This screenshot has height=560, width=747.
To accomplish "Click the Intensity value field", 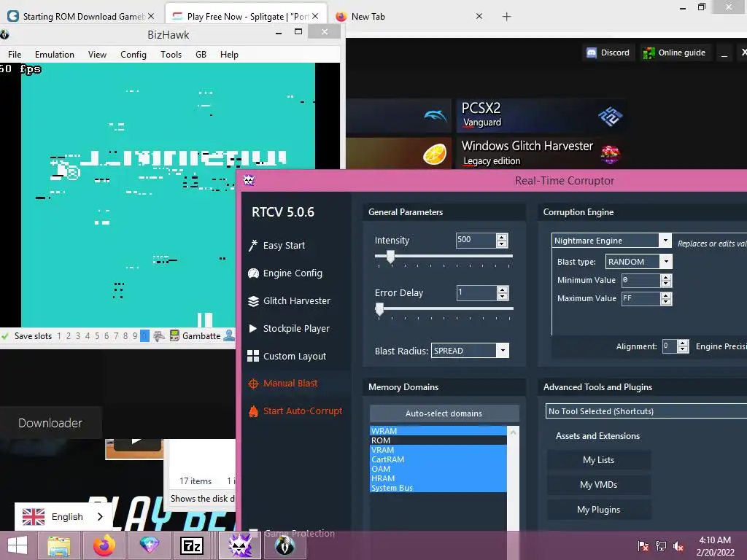I will (476, 240).
